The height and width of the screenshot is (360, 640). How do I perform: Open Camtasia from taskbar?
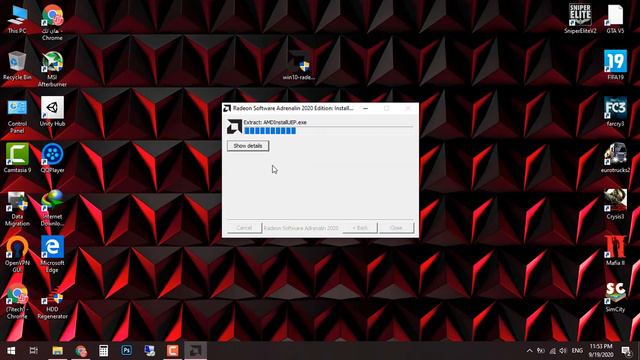point(173,351)
